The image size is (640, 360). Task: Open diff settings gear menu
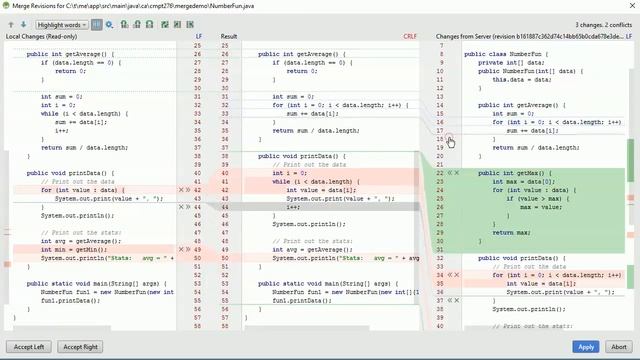(x=109, y=25)
